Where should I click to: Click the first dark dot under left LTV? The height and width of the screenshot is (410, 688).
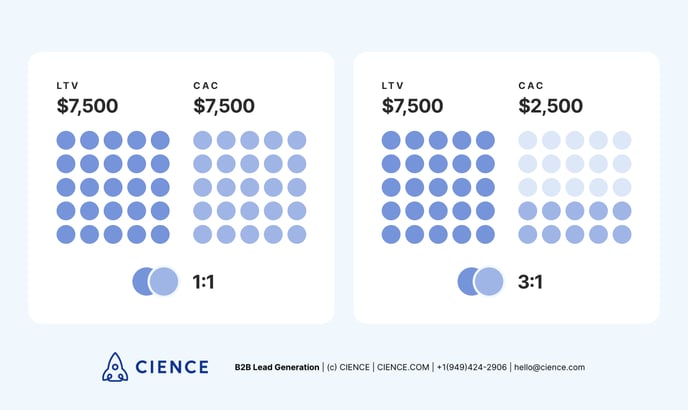(66, 140)
